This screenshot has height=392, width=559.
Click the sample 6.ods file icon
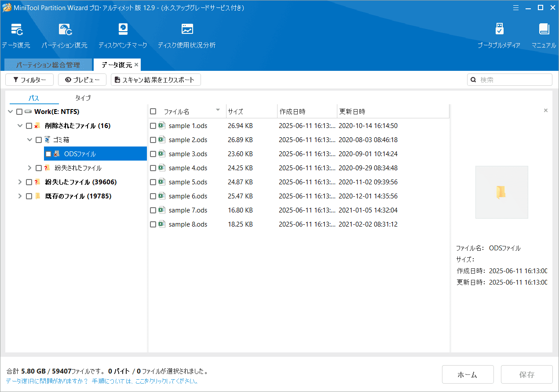pos(162,196)
